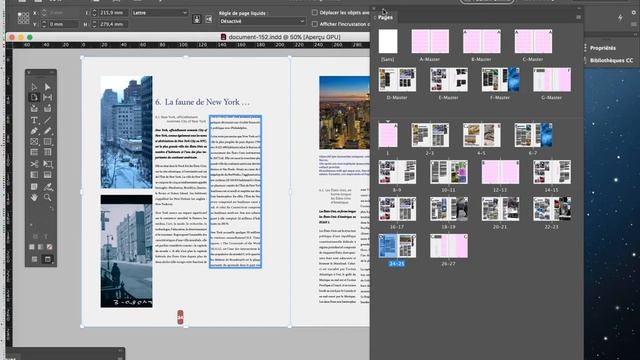Select the Pen tool
This screenshot has width=640, height=360.
(x=34, y=131)
